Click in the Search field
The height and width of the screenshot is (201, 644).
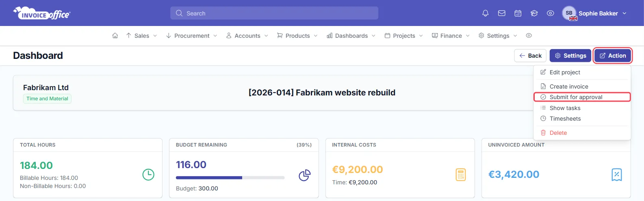(x=274, y=13)
